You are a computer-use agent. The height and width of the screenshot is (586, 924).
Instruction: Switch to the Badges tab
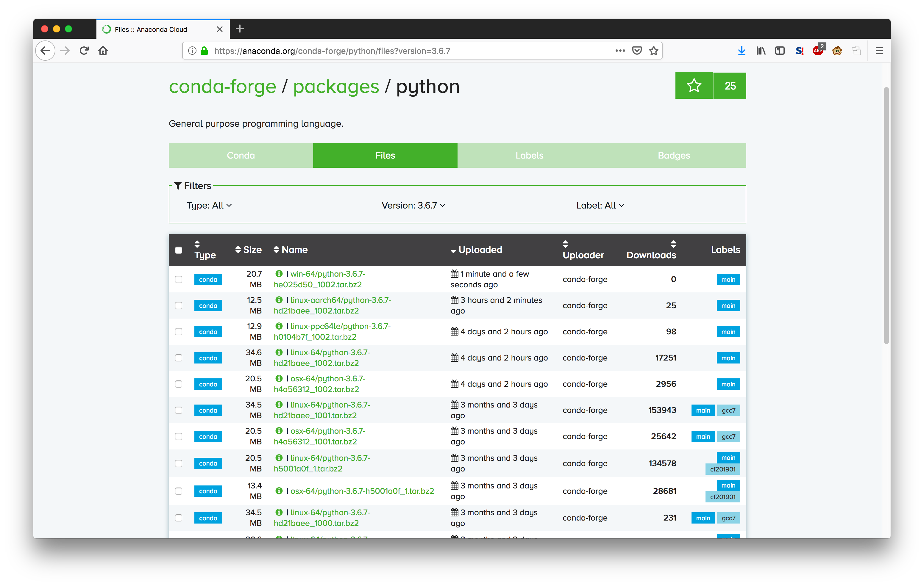click(673, 155)
